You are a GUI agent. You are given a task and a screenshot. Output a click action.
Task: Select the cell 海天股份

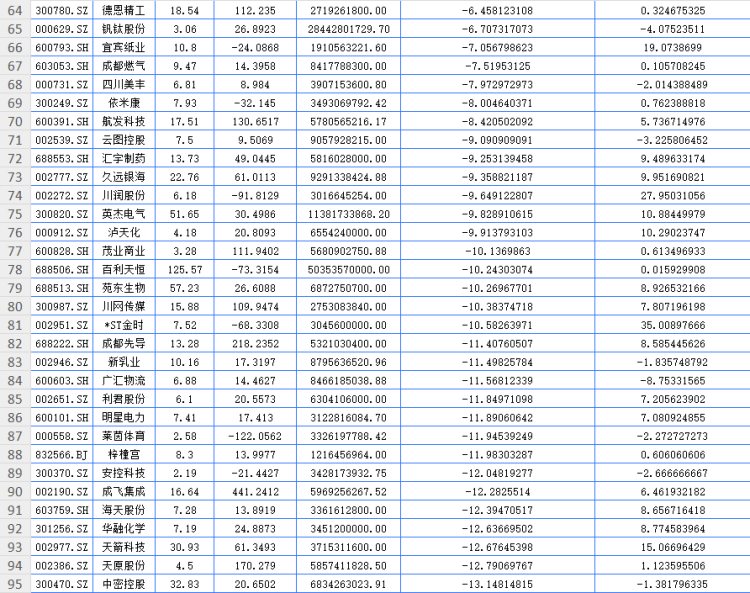point(124,510)
